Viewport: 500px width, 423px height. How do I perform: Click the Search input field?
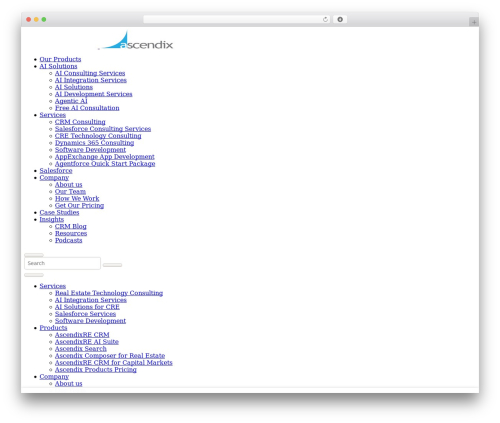[62, 263]
